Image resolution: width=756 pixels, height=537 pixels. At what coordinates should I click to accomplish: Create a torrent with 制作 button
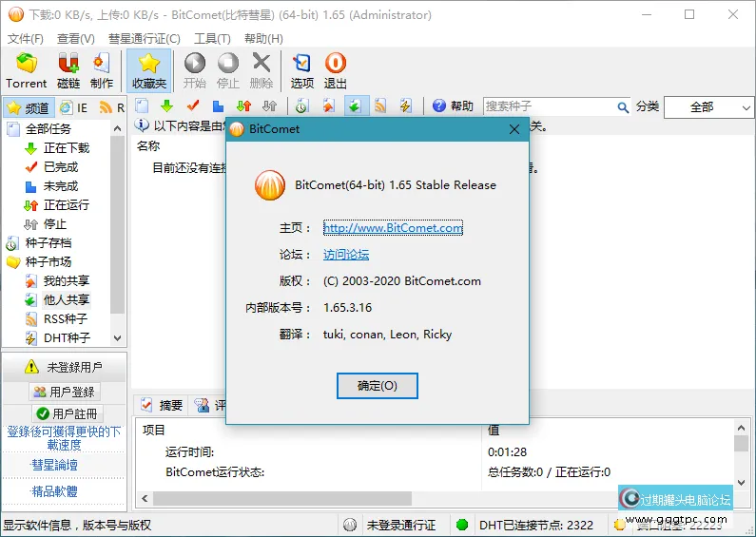101,71
